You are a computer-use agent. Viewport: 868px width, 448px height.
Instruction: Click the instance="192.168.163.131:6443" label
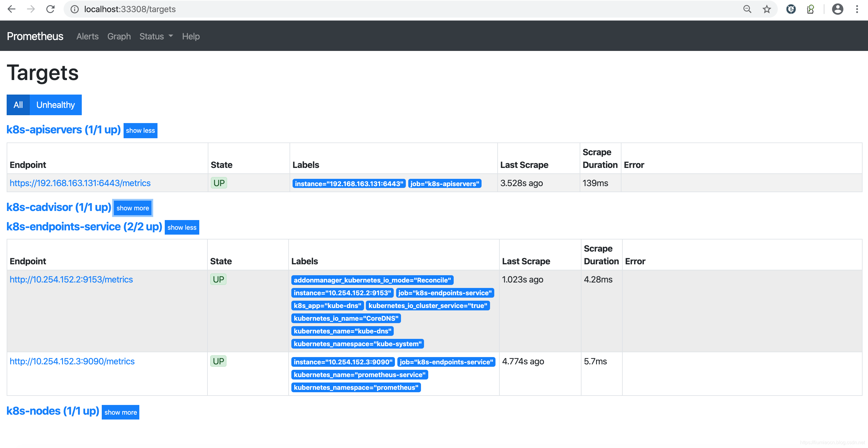pyautogui.click(x=349, y=183)
